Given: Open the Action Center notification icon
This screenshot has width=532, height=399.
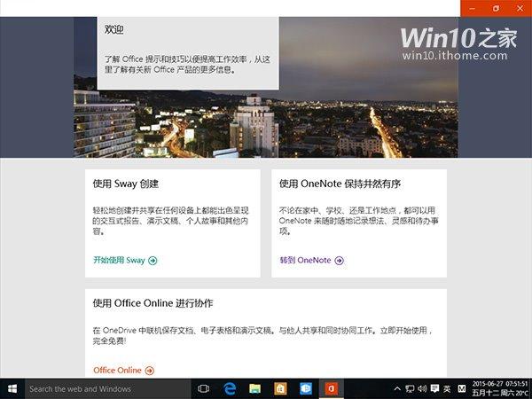Looking at the screenshot, I should 434,389.
